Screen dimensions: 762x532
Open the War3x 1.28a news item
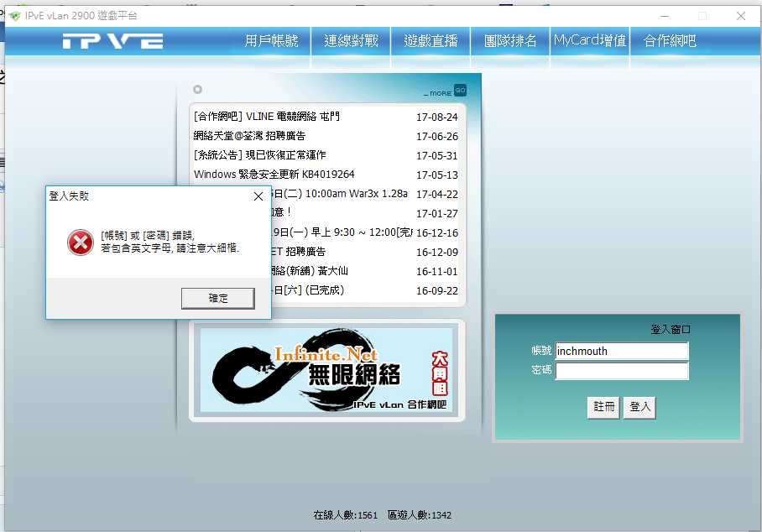tap(340, 194)
